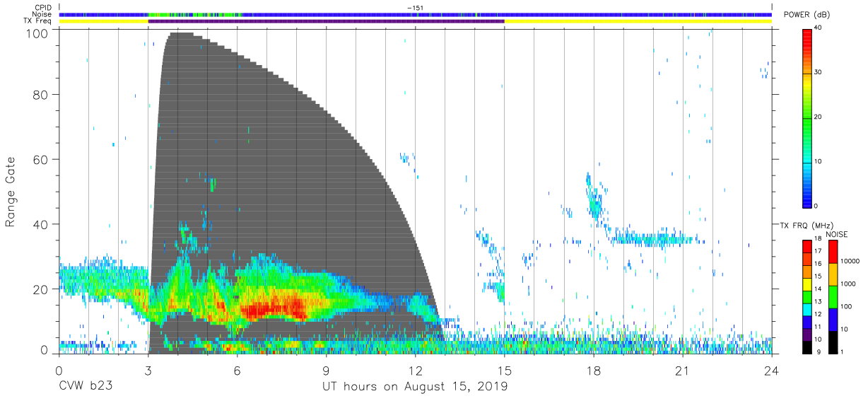Click the 'NOISE' colorbar title
Image resolution: width=868 pixels, height=401 pixels.
click(x=837, y=234)
